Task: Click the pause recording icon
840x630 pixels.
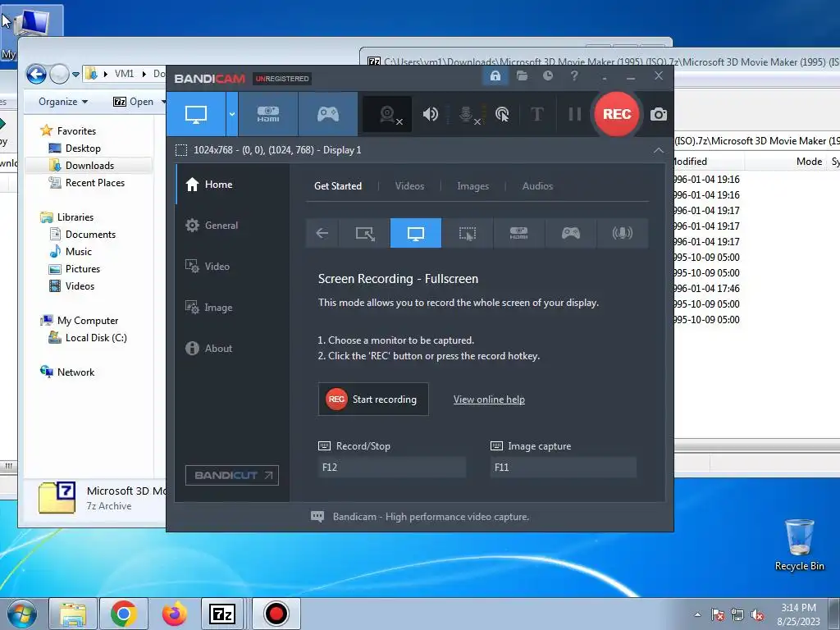Action: pos(574,114)
